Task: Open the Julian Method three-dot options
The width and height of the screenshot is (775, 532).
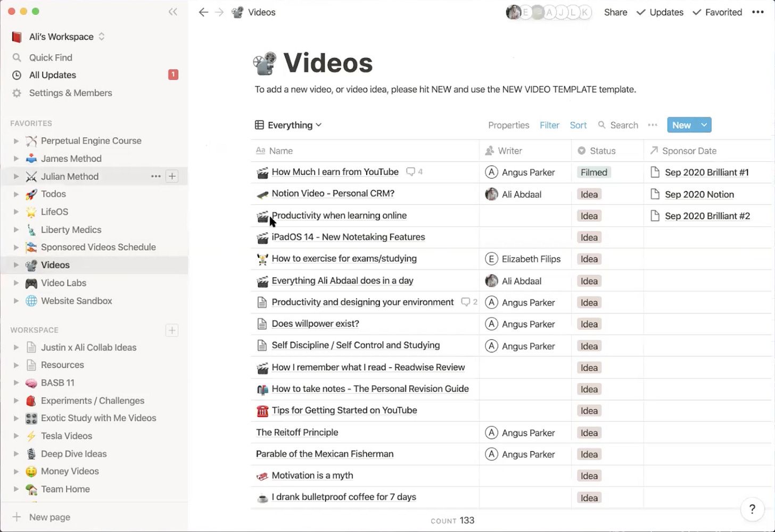Action: [155, 176]
